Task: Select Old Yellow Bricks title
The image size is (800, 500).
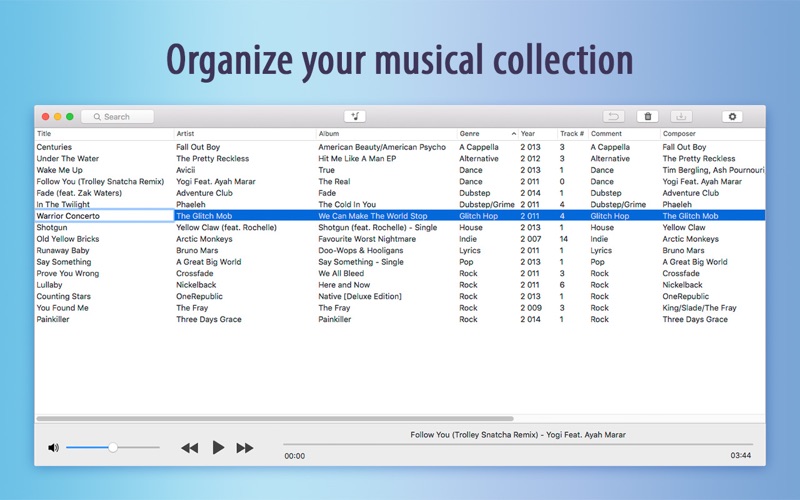Action: (x=68, y=239)
